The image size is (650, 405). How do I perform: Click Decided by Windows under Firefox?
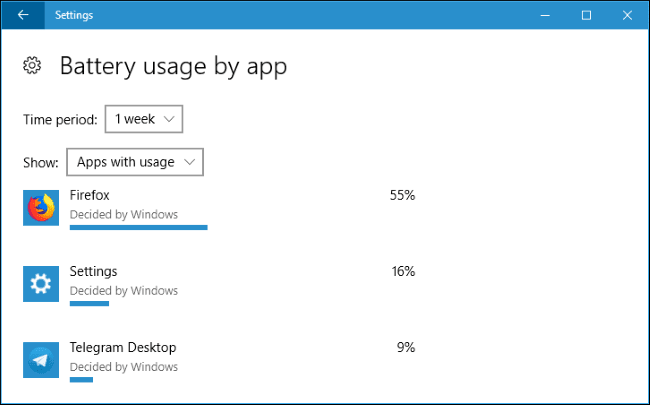[124, 215]
